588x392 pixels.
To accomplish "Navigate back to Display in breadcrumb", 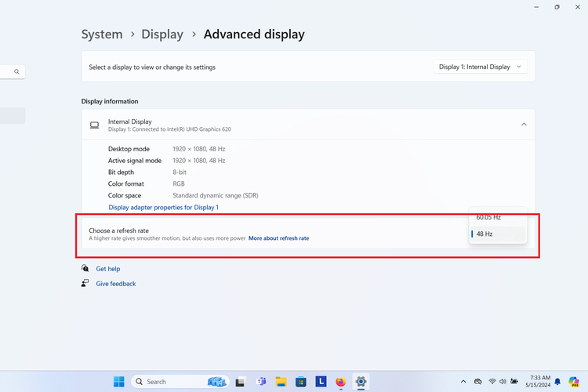I will point(162,34).
